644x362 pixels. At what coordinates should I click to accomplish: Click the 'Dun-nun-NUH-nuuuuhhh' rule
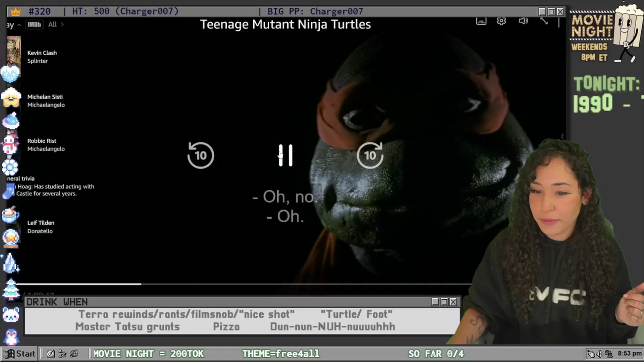333,326
